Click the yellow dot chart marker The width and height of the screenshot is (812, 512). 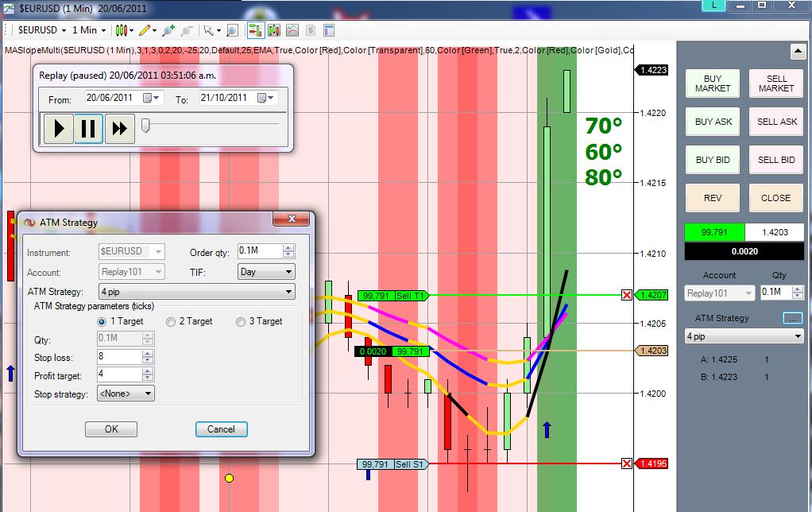(230, 478)
